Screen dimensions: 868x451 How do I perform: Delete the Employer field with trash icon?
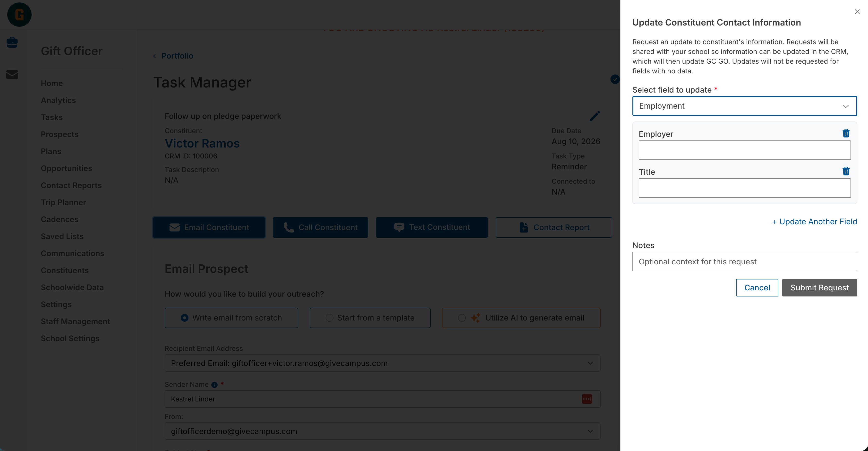pos(846,133)
